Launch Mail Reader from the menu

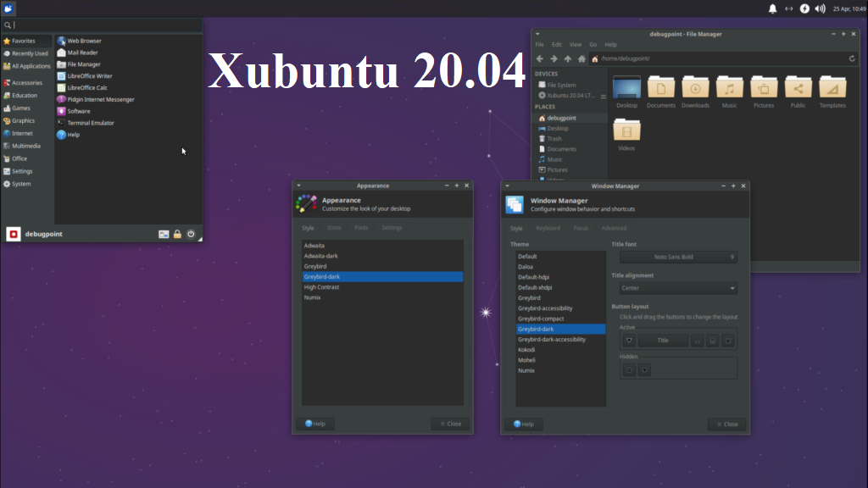coord(77,53)
